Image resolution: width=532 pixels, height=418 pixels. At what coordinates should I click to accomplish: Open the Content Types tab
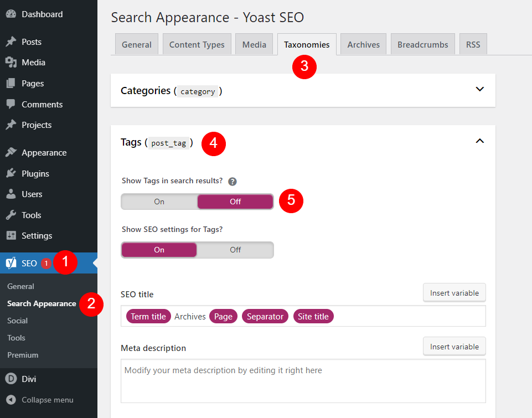point(197,44)
